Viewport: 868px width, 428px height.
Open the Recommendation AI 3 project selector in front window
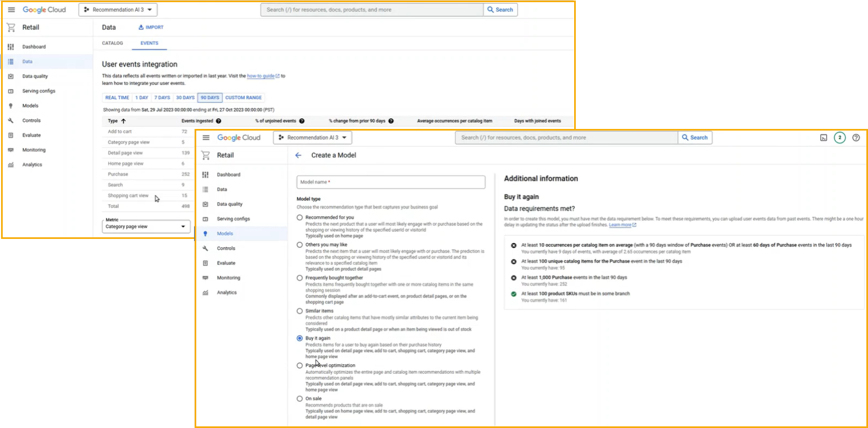(312, 138)
